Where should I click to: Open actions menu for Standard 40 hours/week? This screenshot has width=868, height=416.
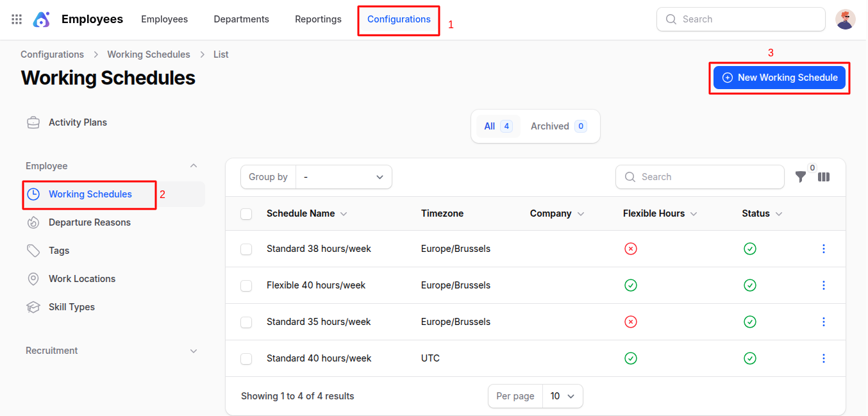(824, 358)
